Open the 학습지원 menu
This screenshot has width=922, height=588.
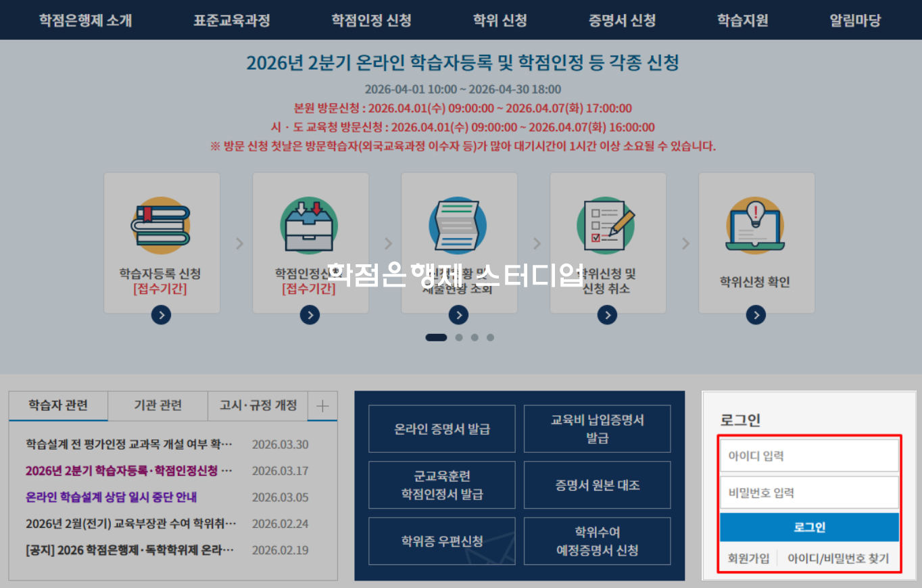(742, 20)
